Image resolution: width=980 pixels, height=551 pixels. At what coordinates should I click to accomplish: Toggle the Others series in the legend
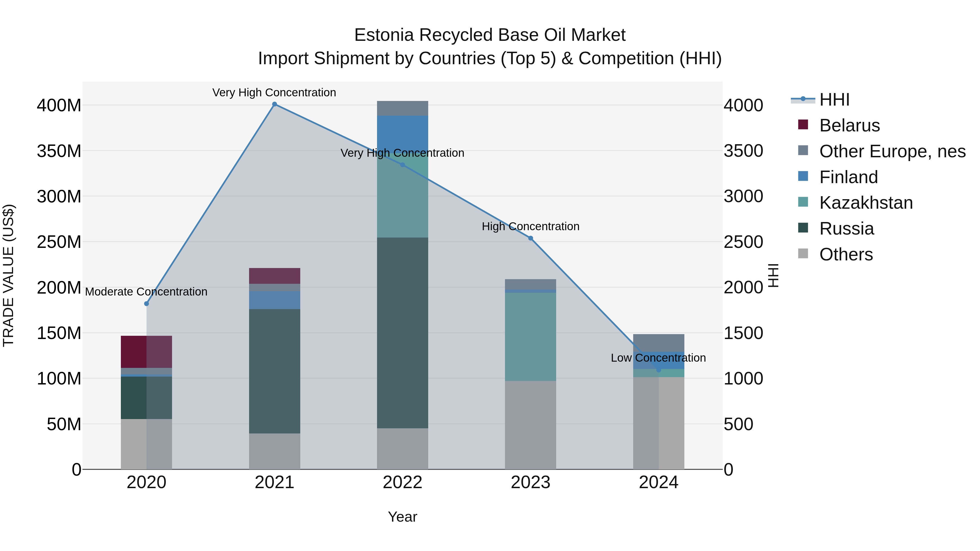pyautogui.click(x=835, y=254)
